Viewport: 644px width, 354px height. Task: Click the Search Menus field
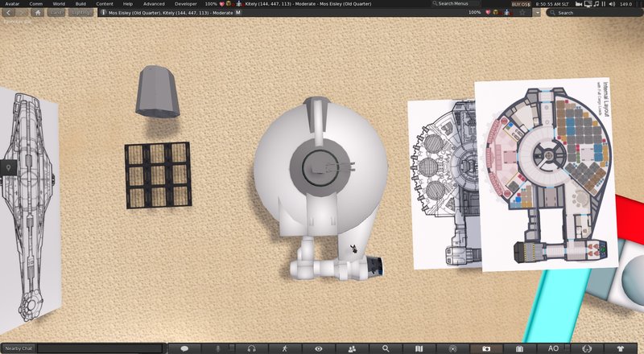click(456, 4)
